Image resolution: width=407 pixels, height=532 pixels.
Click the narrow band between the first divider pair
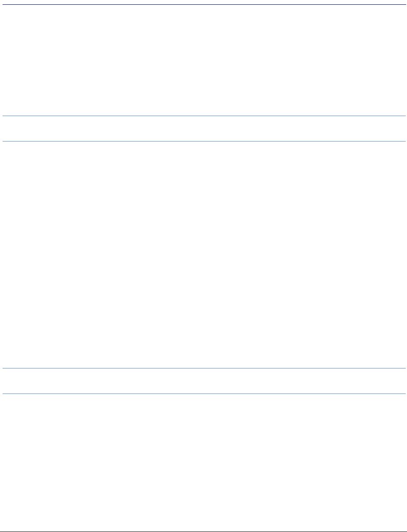click(x=203, y=129)
